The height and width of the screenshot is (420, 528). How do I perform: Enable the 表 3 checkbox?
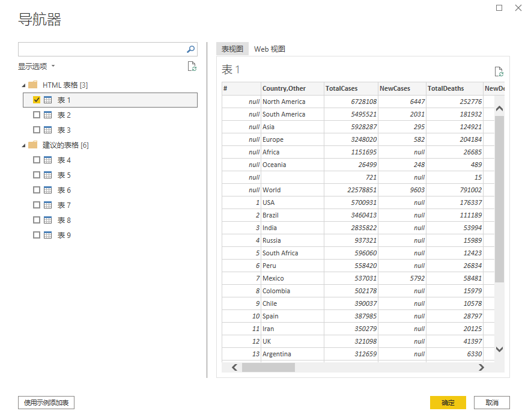37,130
